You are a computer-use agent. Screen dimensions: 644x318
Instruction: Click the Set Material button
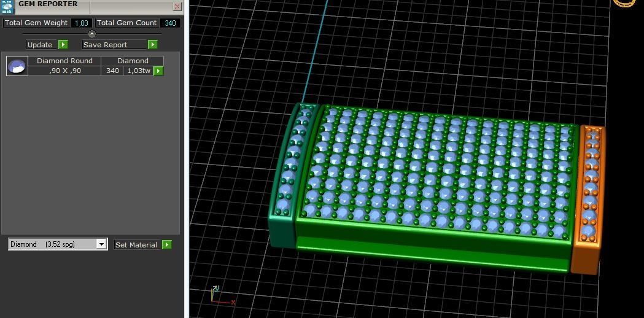click(138, 245)
